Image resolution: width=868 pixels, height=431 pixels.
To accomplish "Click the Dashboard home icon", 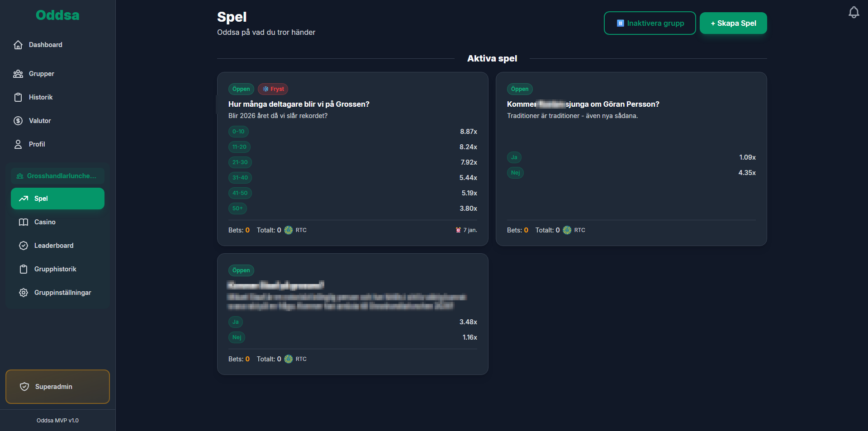I will click(x=18, y=45).
